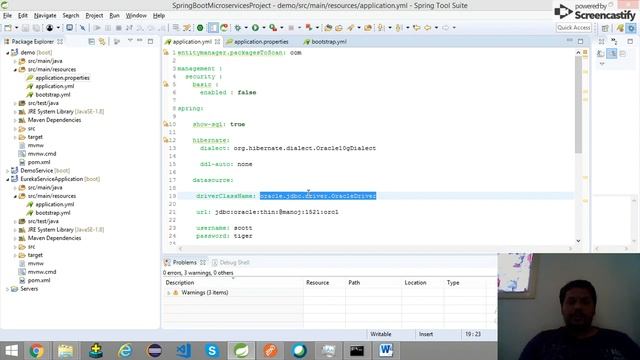The width and height of the screenshot is (640, 360).
Task: Open the Run button dropdown arrow
Action: [263, 28]
